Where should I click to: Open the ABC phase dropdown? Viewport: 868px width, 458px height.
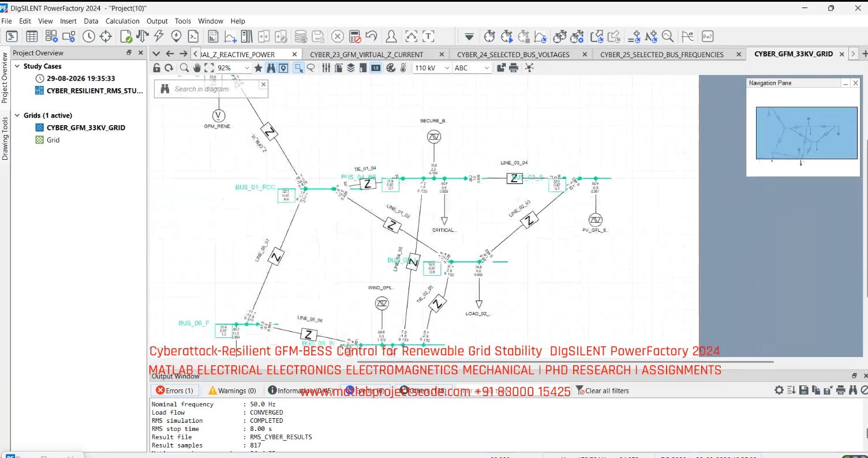point(486,68)
